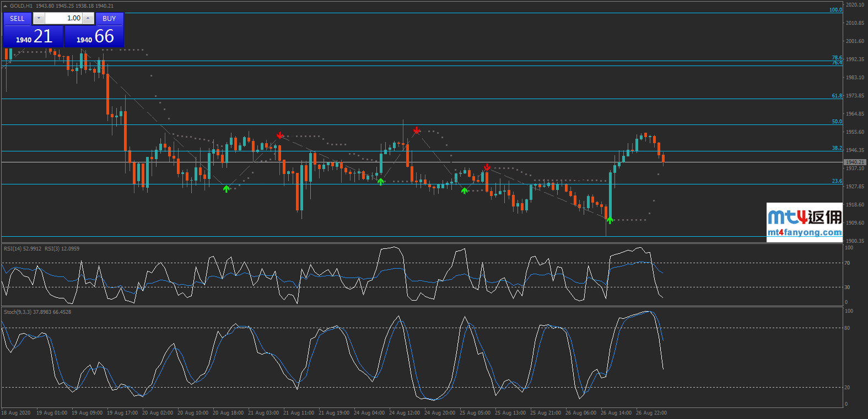Decrease lot volume with down arrow
The image size is (868, 419).
[39, 19]
